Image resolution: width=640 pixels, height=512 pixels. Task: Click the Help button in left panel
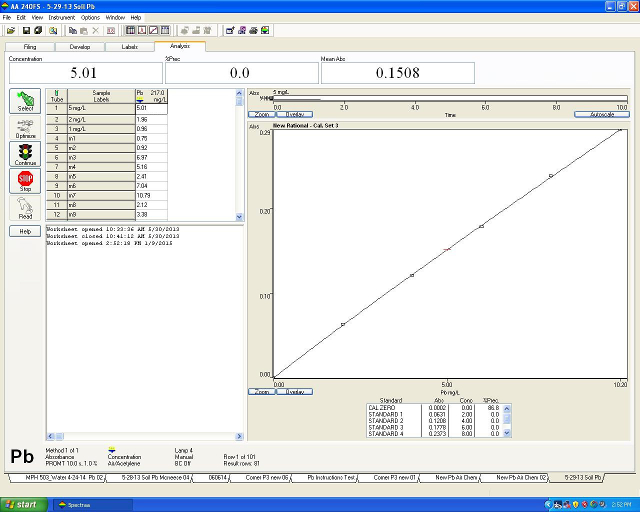point(25,231)
